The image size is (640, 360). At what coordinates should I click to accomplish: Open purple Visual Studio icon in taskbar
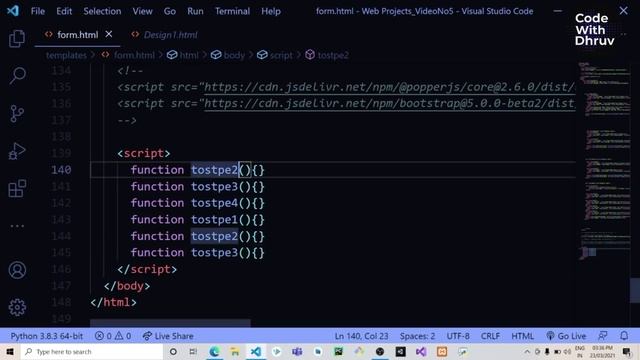click(421, 351)
